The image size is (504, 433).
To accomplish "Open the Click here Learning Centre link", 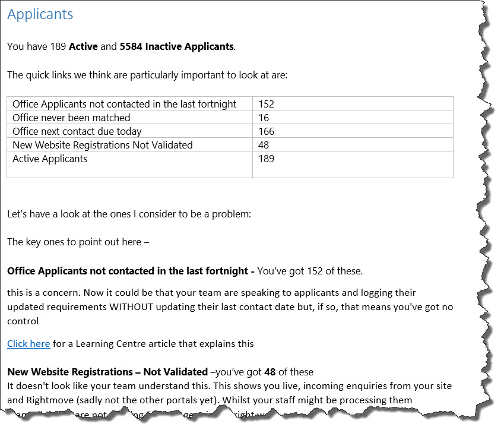I will (28, 343).
